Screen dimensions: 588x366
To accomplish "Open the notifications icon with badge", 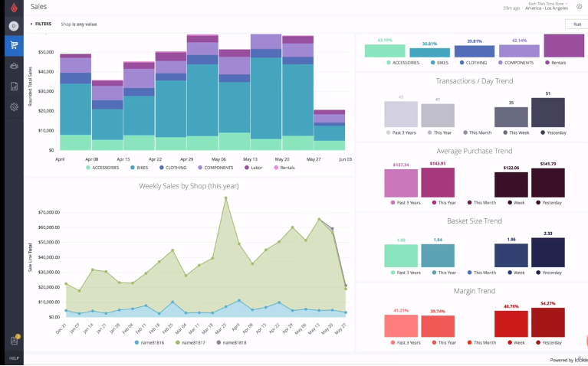I will pos(13,340).
